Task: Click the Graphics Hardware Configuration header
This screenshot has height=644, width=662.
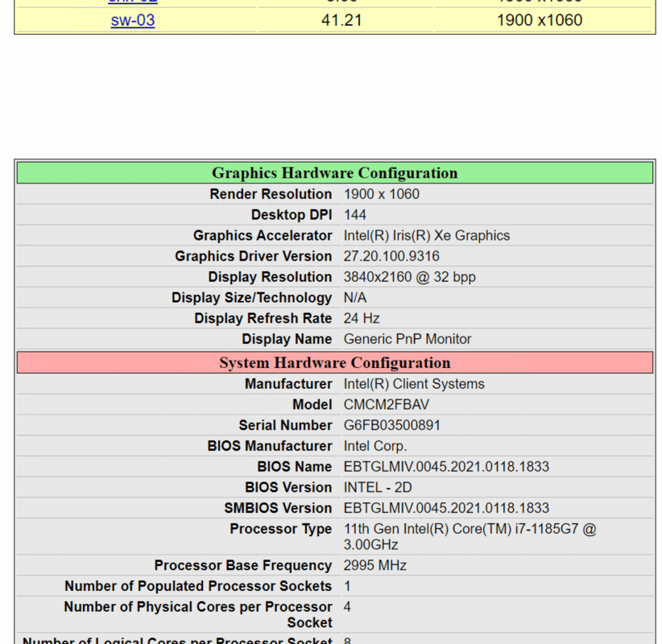Action: point(335,173)
